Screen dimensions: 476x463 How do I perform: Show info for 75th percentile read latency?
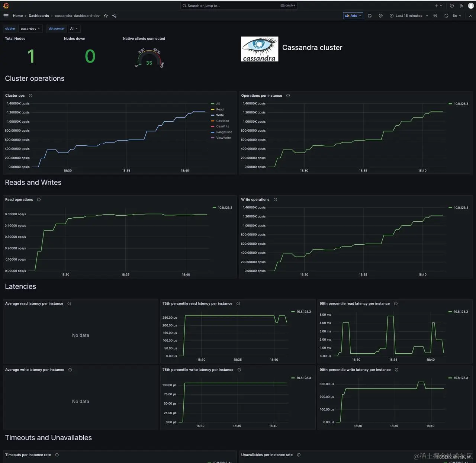tap(238, 303)
